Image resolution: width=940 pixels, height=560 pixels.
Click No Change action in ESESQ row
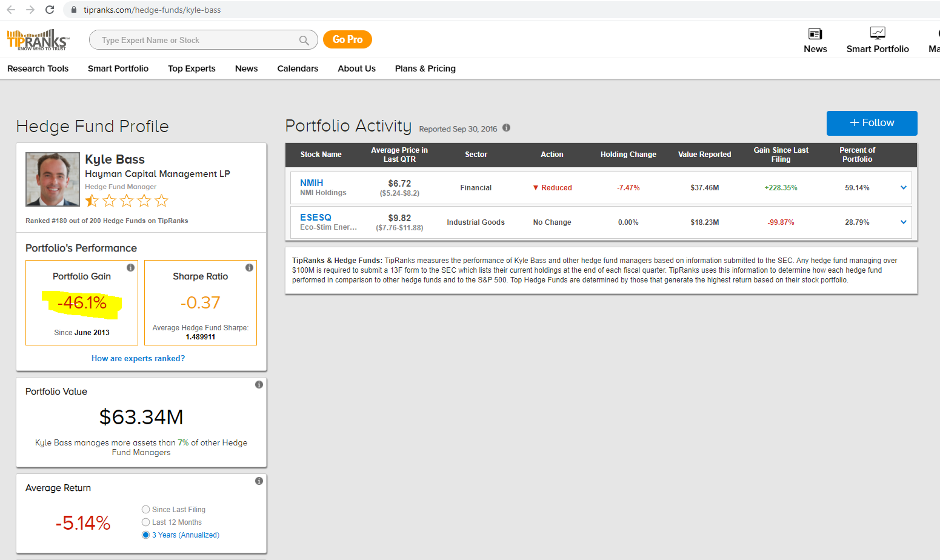tap(552, 222)
